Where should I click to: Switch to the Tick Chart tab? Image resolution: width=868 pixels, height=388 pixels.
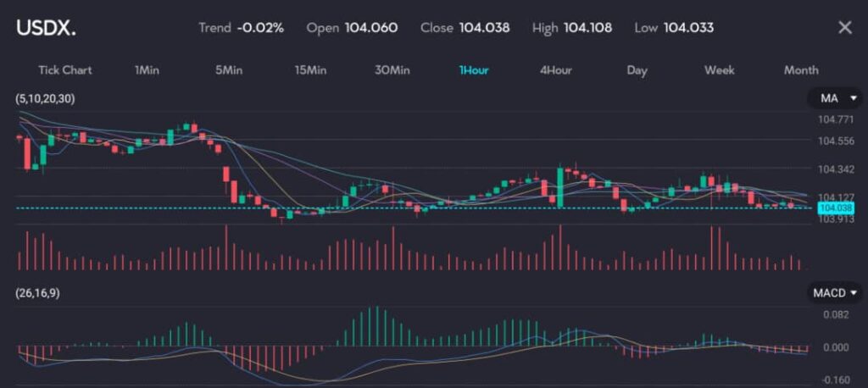coord(65,70)
